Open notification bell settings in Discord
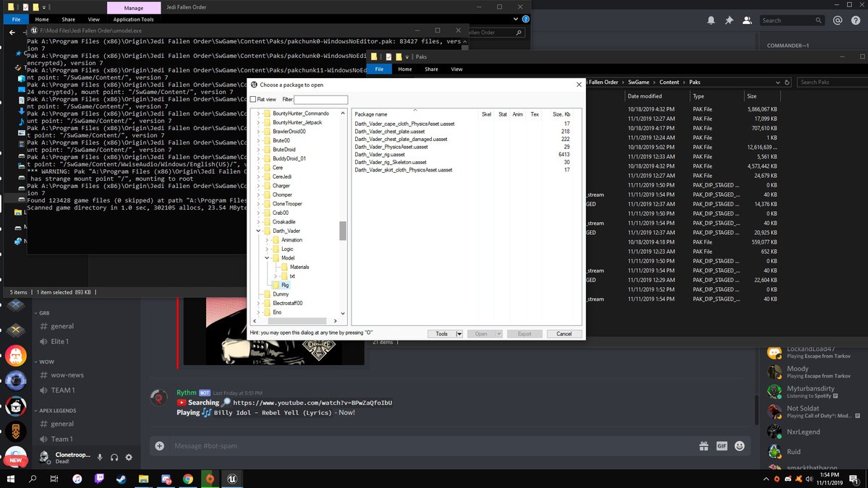The height and width of the screenshot is (488, 868). (711, 21)
